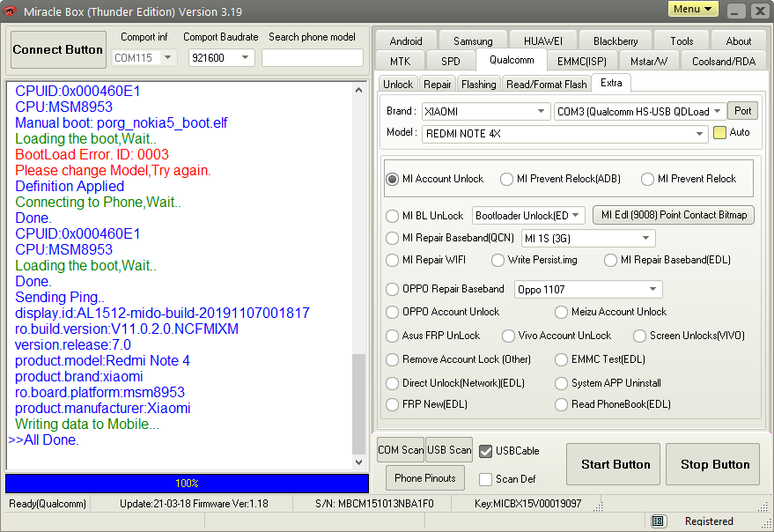The height and width of the screenshot is (532, 774).
Task: Click the blue 100% progress bar
Action: pyautogui.click(x=187, y=484)
